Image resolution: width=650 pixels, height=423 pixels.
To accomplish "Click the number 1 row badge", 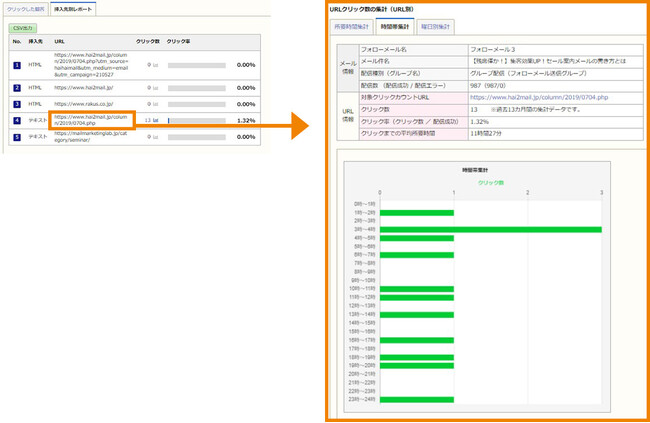I will point(17,65).
